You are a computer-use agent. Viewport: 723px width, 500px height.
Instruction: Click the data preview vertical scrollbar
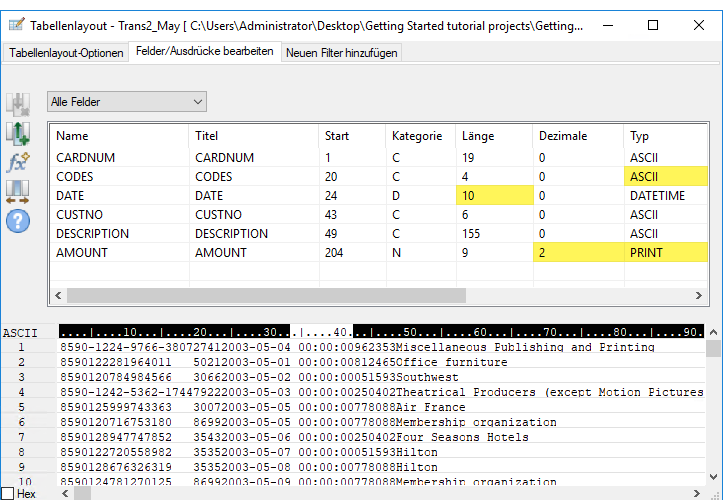pos(713,420)
